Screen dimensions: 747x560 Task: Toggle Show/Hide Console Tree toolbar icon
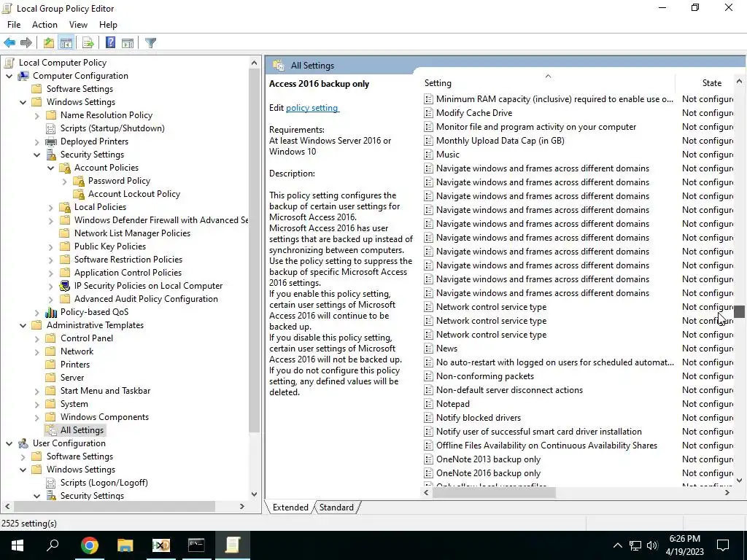pos(66,43)
